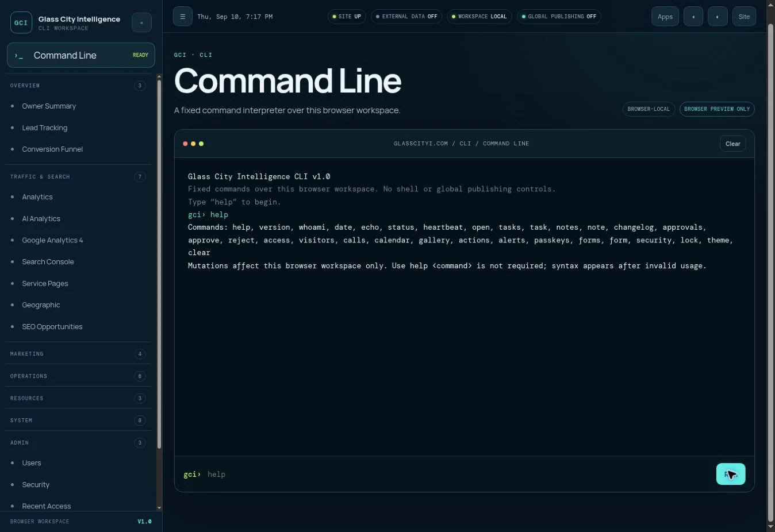The height and width of the screenshot is (532, 775).
Task: Click the BROWSER PREVIEW ONLY badge
Action: pos(717,109)
